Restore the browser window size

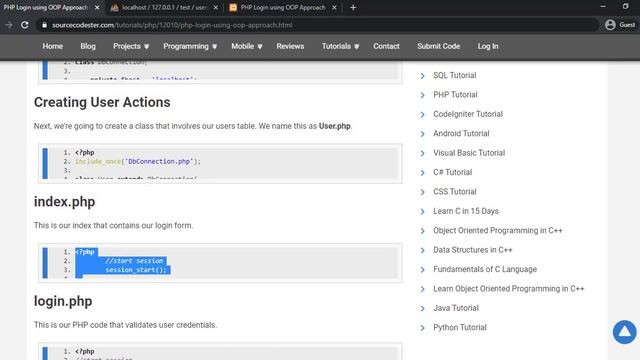(625, 6)
